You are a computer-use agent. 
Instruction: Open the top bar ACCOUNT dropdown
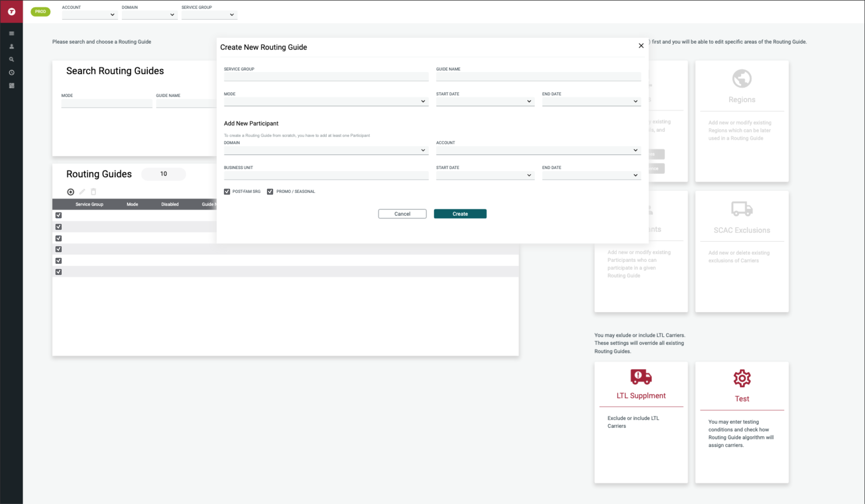click(90, 15)
